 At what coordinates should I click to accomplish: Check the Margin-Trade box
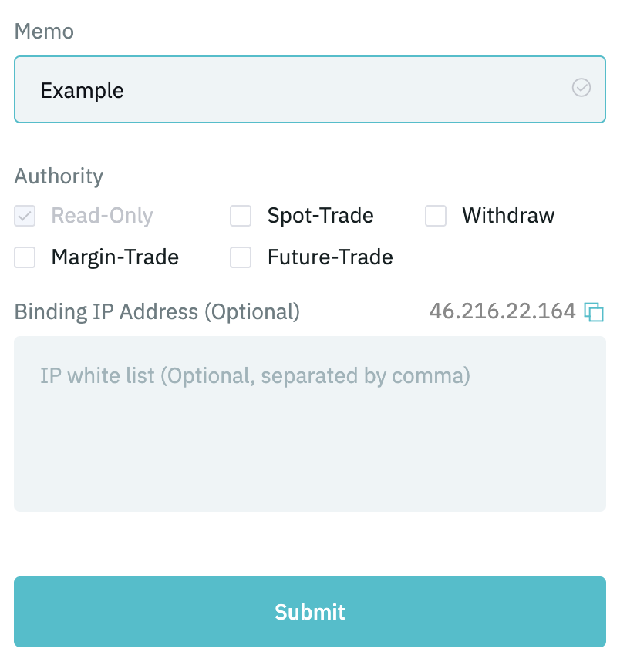coord(25,257)
